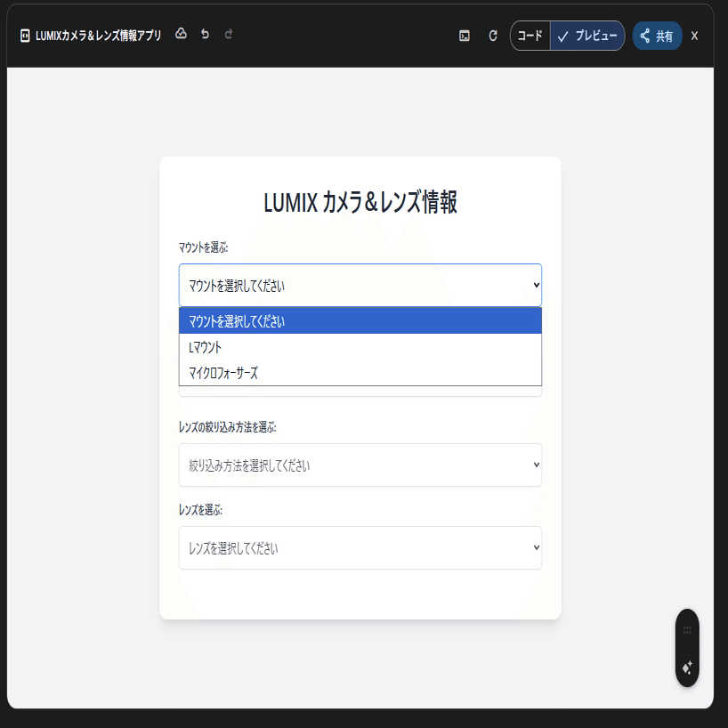728x728 pixels.
Task: Click the redo arrow icon
Action: click(x=229, y=34)
